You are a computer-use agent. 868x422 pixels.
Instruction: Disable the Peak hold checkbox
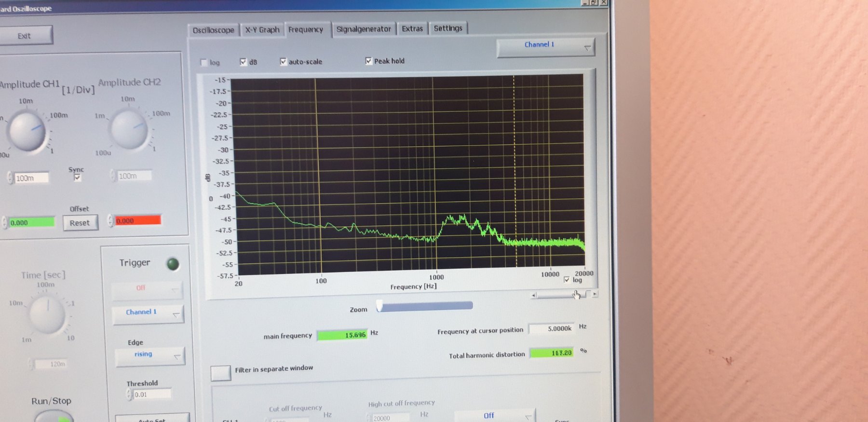(x=368, y=61)
